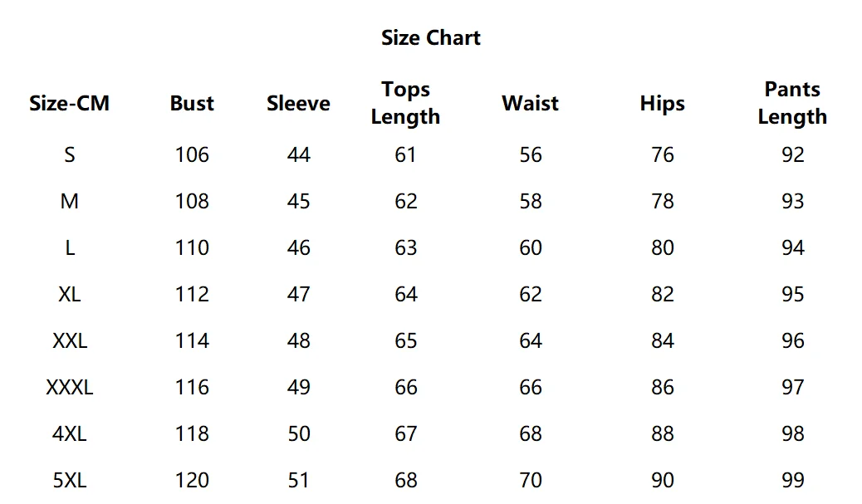Viewport: 862px width, 504px height.
Task: Select the S size row label
Action: click(x=70, y=155)
